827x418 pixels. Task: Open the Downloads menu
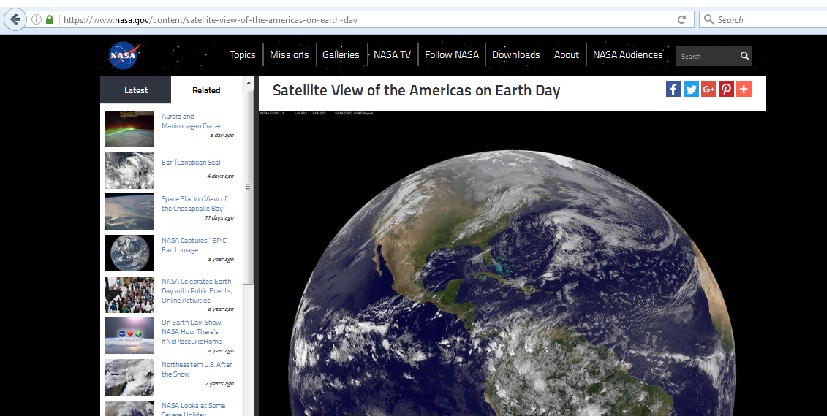[x=516, y=55]
